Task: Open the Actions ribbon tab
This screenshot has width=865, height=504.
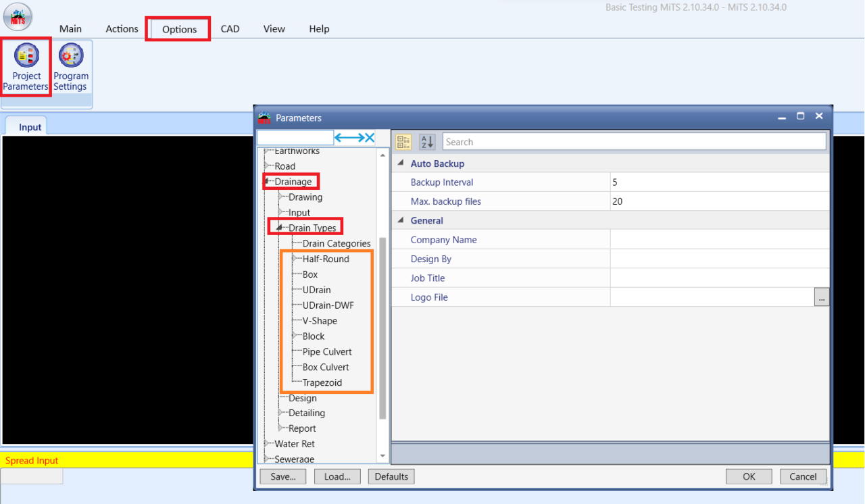Action: 122,29
